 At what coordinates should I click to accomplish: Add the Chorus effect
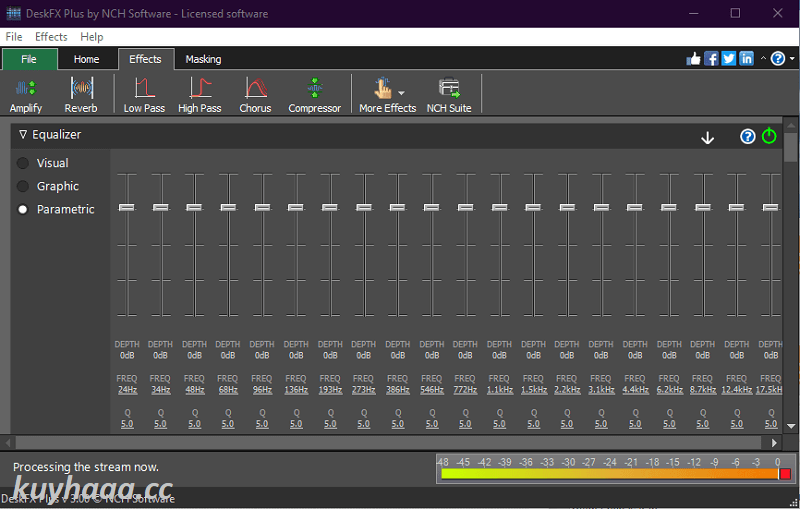pos(255,95)
